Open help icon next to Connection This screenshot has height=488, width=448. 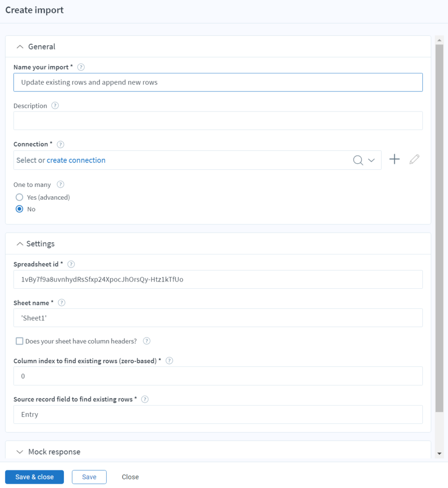pos(61,144)
